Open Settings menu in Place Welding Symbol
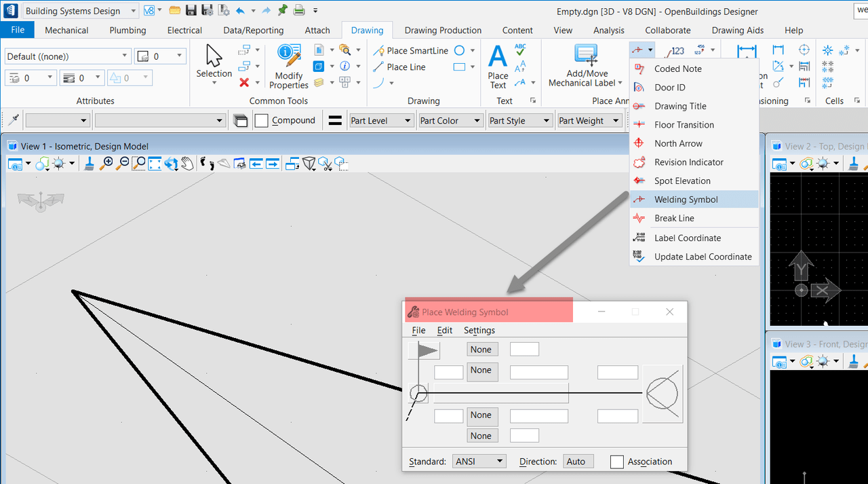868x484 pixels. tap(479, 331)
